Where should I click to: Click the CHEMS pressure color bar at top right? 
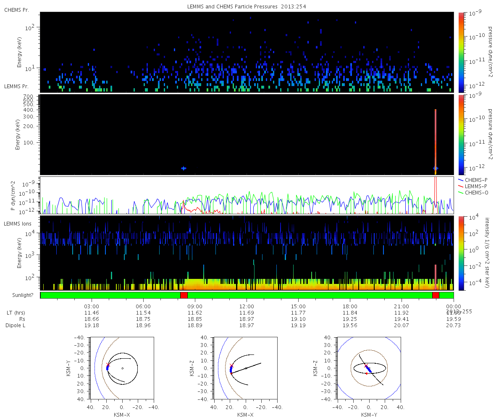point(461,52)
